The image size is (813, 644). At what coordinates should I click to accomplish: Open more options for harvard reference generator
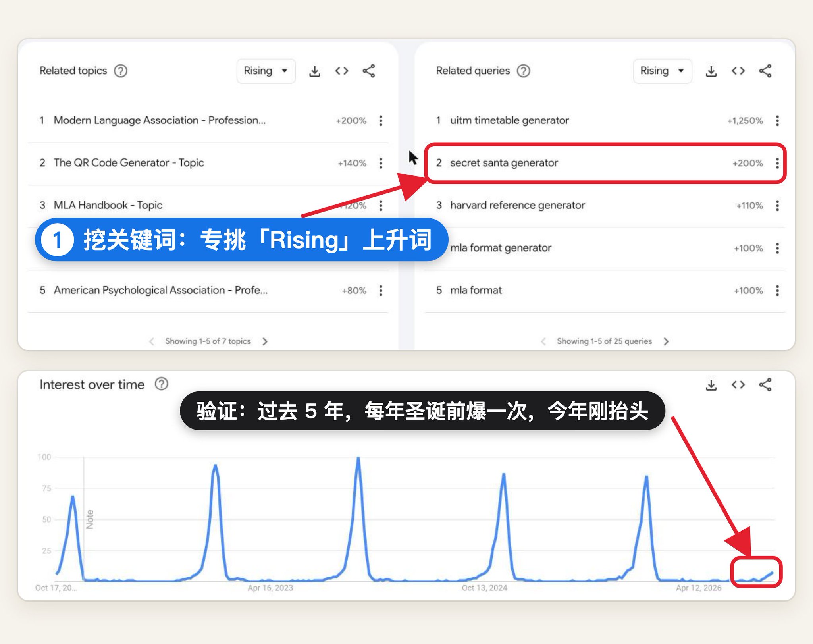coord(777,206)
